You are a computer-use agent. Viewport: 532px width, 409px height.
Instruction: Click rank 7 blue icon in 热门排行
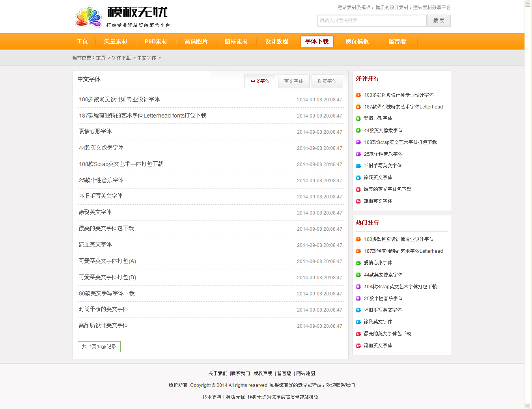(358, 310)
